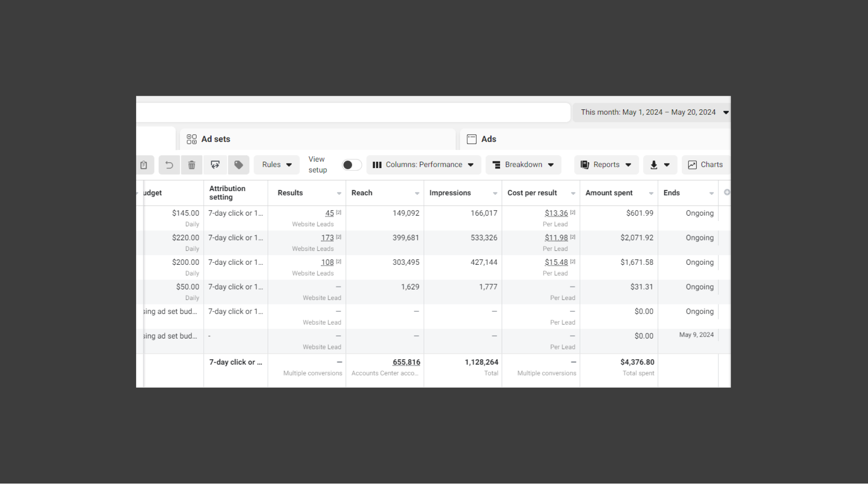Screen dimensions: 868x488
Task: Click the undo arrow icon
Action: point(169,165)
